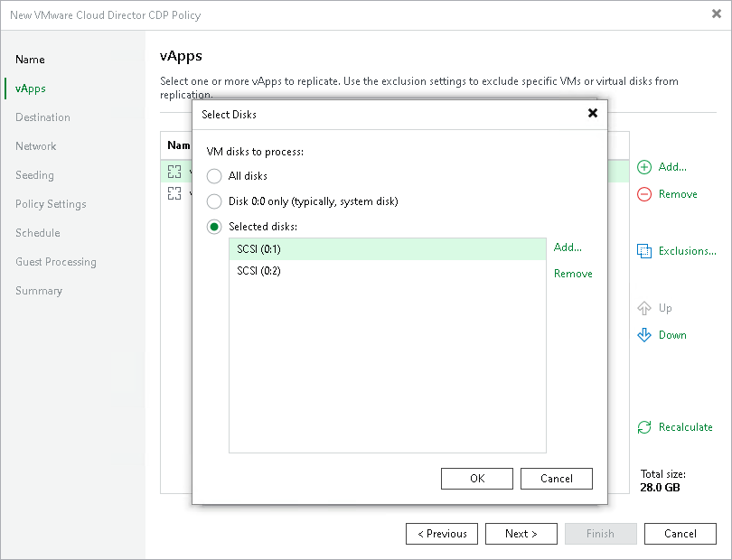Close the Select Disks dialog with X

593,113
